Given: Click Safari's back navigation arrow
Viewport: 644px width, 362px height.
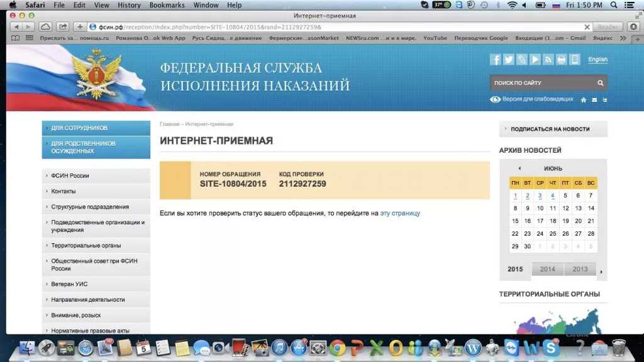Looking at the screenshot, I should click(x=16, y=27).
